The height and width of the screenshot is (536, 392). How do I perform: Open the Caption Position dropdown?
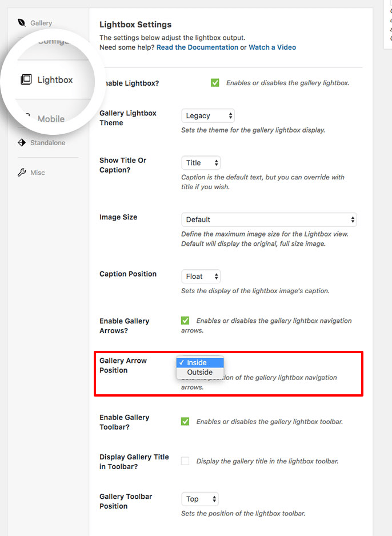(x=201, y=276)
